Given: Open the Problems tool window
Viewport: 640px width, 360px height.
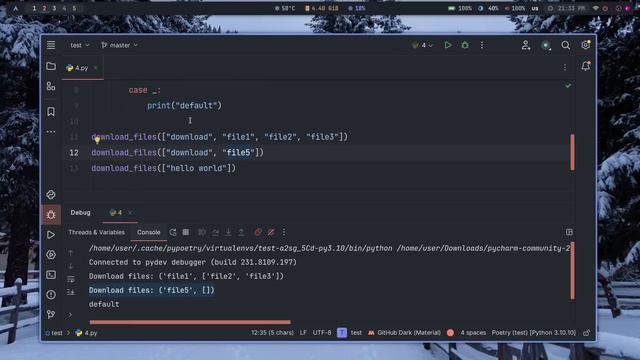Looking at the screenshot, I should 51,294.
